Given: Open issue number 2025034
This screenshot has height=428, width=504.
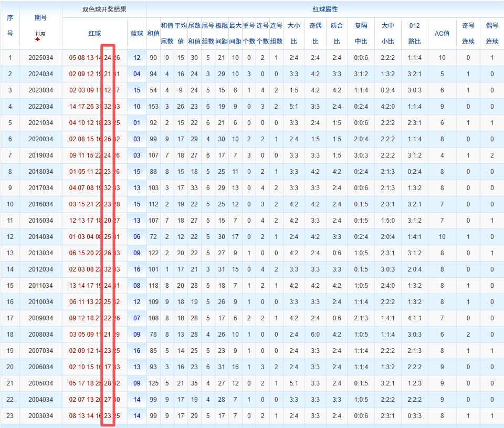Looking at the screenshot, I should 41,58.
